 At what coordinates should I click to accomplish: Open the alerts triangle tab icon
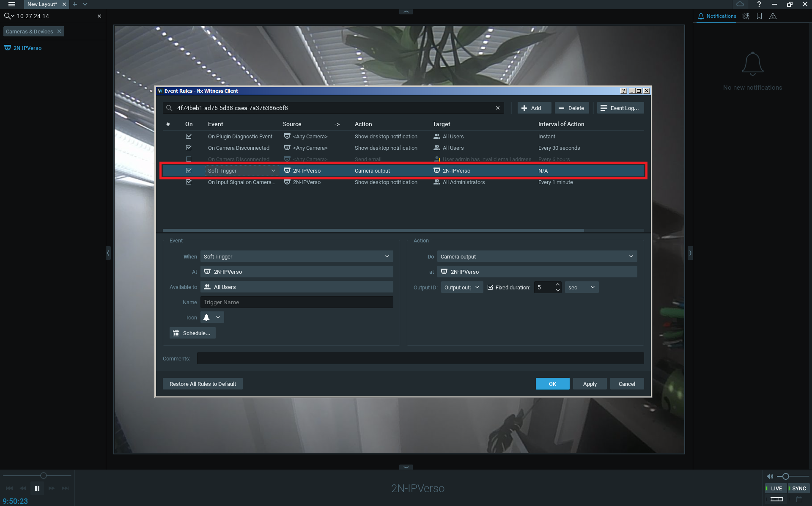coord(773,16)
